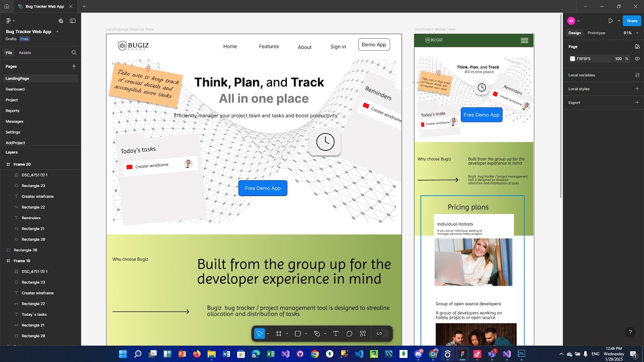Open the search icon in File panel
Viewport: 644px width, 362px height.
coord(74,52)
